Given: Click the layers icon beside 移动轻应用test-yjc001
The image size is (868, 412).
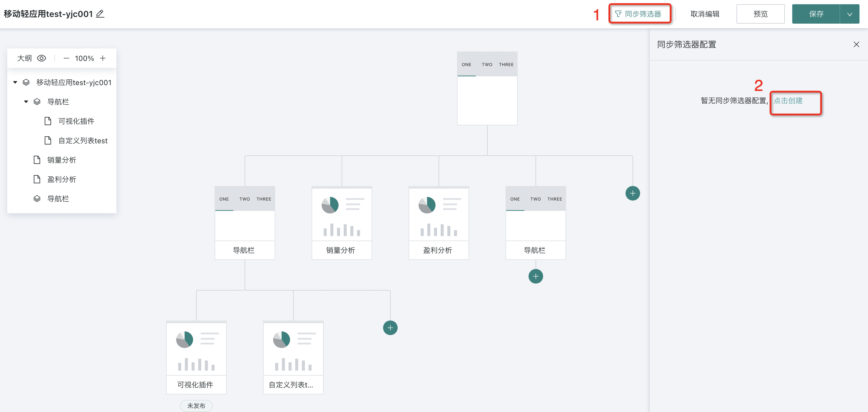Looking at the screenshot, I should click(26, 82).
